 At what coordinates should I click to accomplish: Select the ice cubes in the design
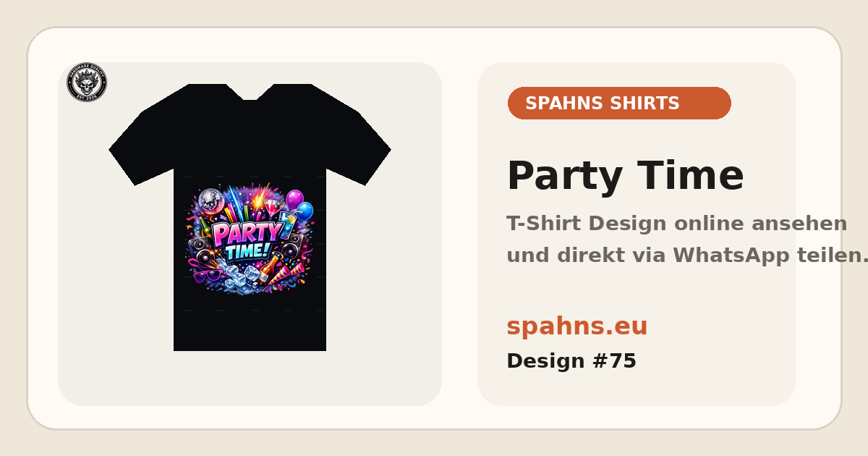240,276
